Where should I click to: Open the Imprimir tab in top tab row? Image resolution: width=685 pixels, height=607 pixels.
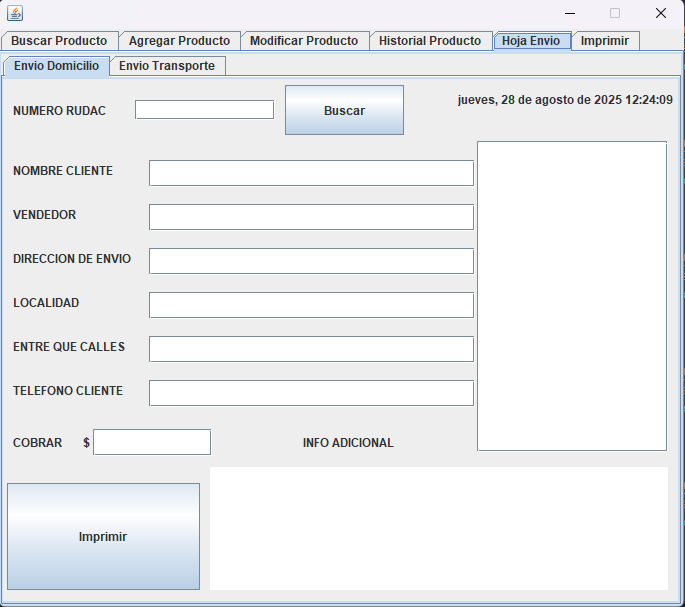click(x=605, y=41)
